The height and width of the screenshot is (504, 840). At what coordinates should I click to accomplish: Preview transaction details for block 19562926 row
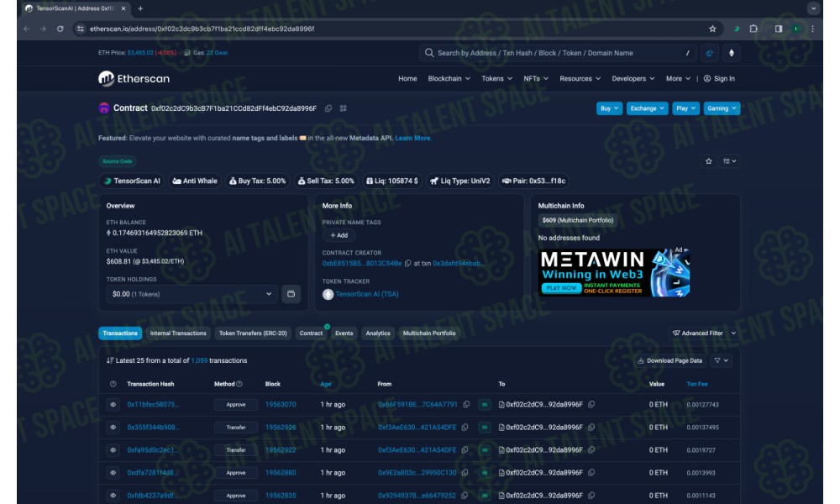(x=113, y=428)
